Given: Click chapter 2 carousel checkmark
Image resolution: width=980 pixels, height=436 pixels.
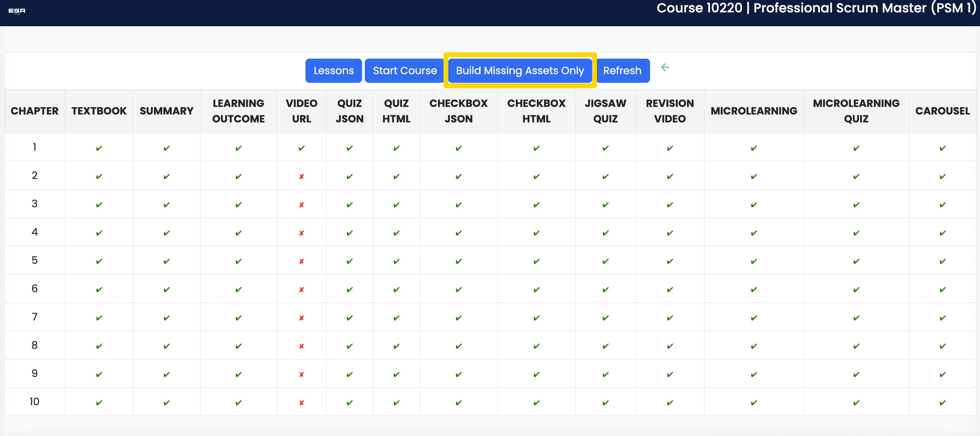Looking at the screenshot, I should 942,177.
